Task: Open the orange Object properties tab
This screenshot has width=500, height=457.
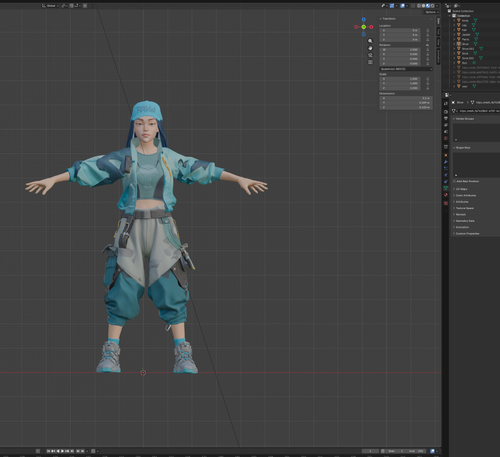Action: [x=446, y=155]
